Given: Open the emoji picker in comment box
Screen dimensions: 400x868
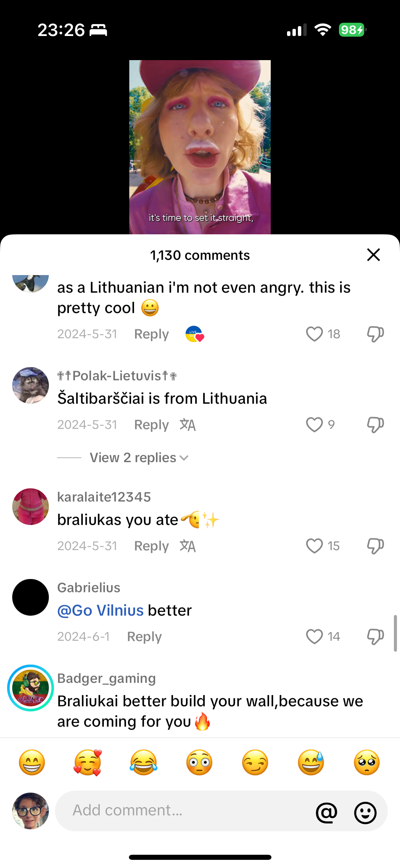Looking at the screenshot, I should (365, 813).
